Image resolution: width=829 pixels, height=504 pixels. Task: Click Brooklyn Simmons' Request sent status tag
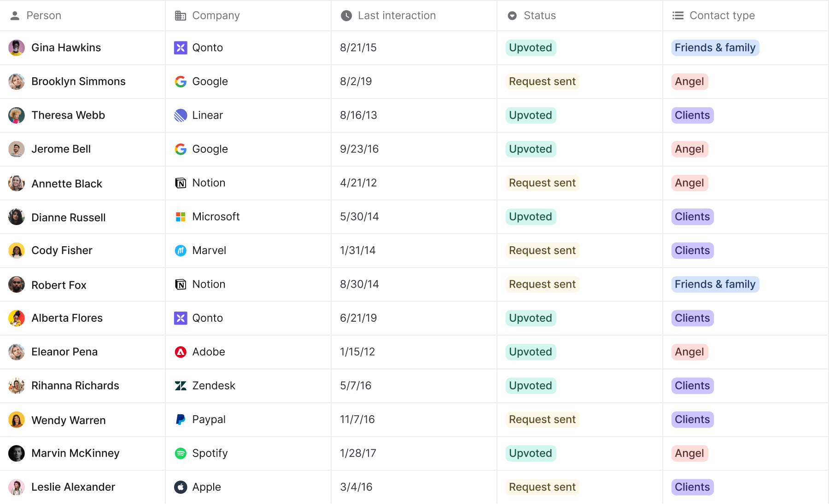542,81
